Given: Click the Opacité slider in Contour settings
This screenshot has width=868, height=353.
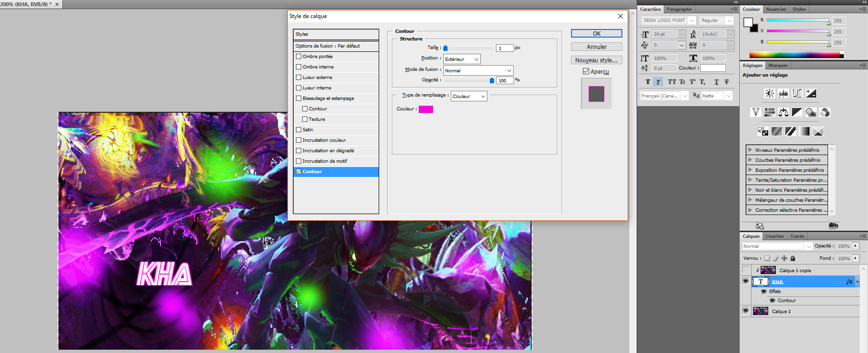Looking at the screenshot, I should (468, 80).
